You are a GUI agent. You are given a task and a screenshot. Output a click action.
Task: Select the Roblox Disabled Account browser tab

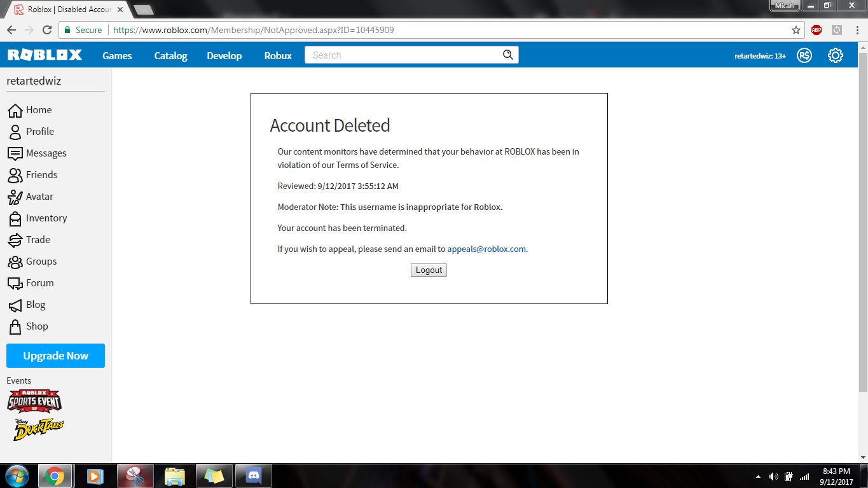69,10
